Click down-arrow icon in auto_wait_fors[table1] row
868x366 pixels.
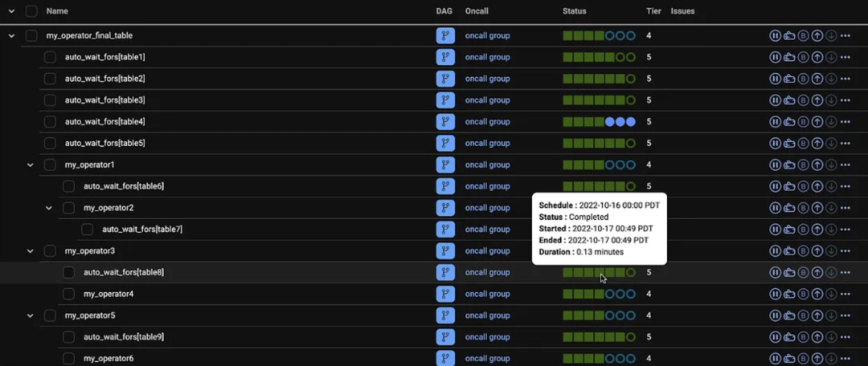831,58
